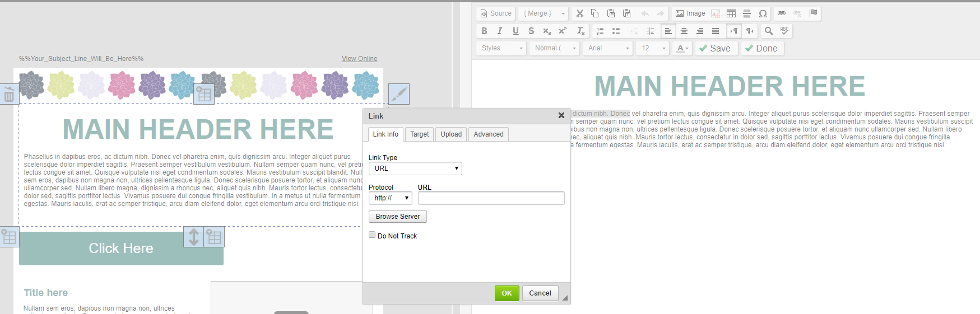The width and height of the screenshot is (980, 314).
Task: Open the Normal paragraph format dropdown
Action: click(x=555, y=48)
